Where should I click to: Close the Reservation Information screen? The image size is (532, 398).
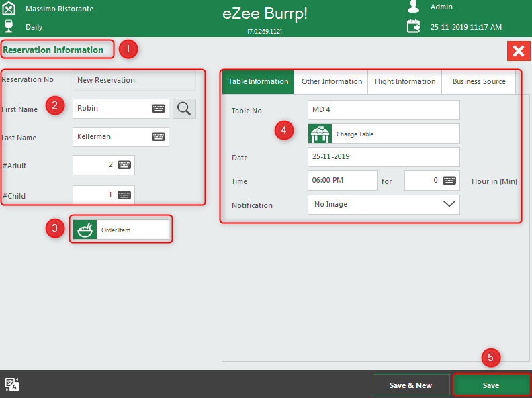[519, 51]
